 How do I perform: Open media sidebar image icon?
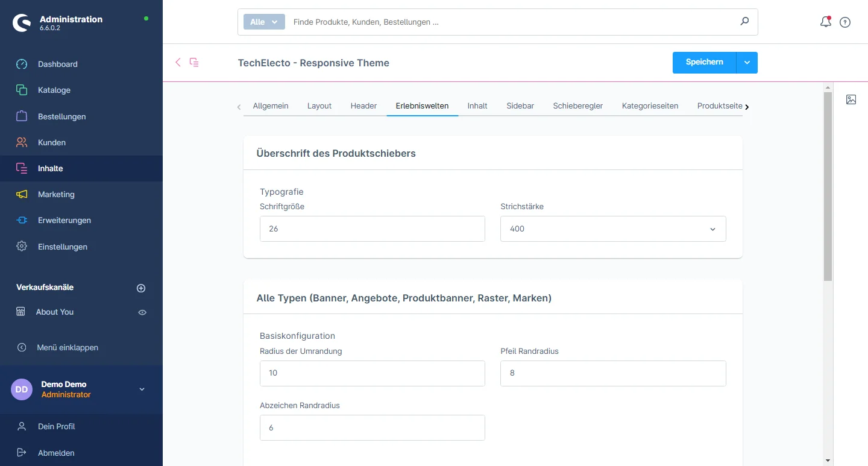[851, 99]
